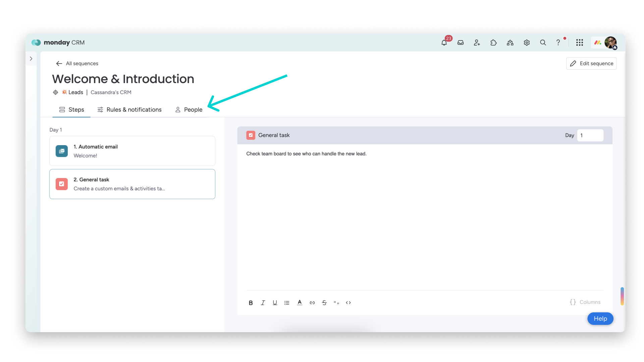Image resolution: width=644 pixels, height=362 pixels.
Task: Click the target icon beside Leads
Action: (x=56, y=92)
